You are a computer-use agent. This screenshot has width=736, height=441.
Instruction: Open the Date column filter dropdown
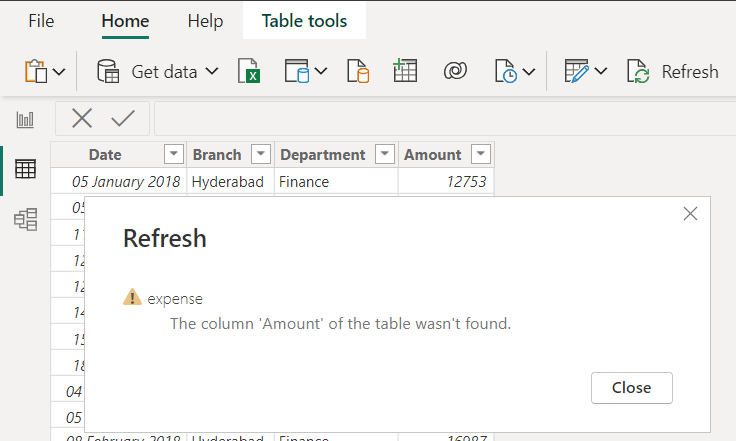coord(174,154)
